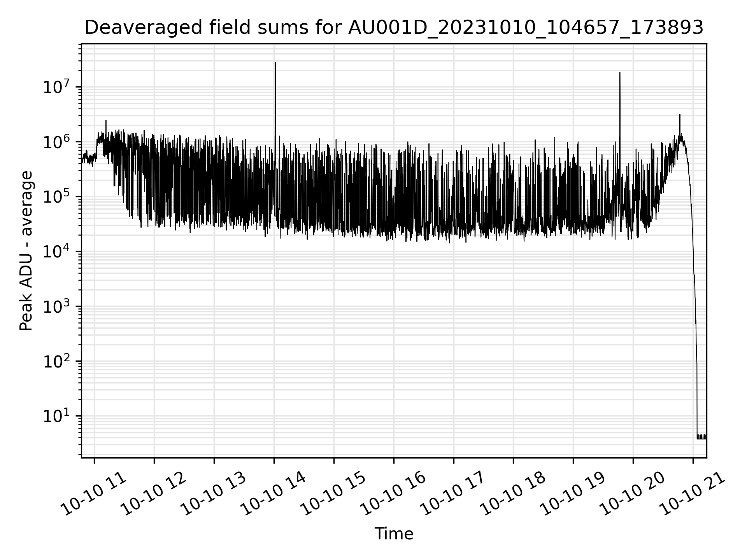
Task: Click the y tick label 10^2
Action: pos(57,360)
